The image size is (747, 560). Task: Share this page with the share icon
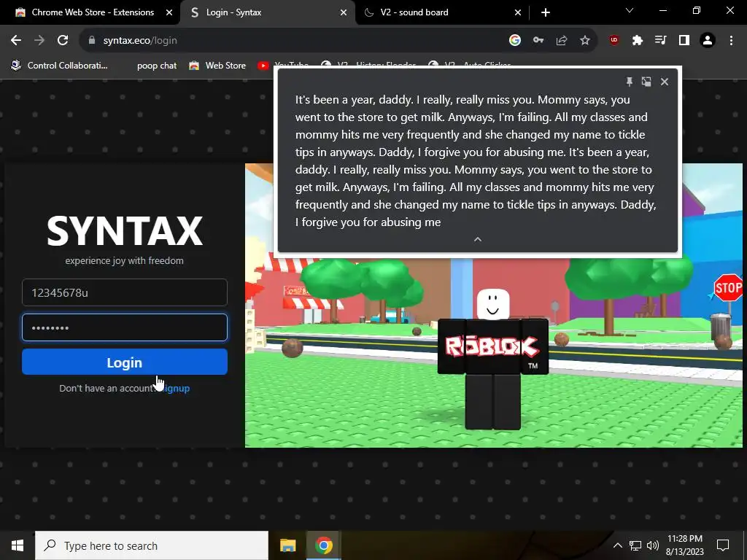tap(562, 41)
